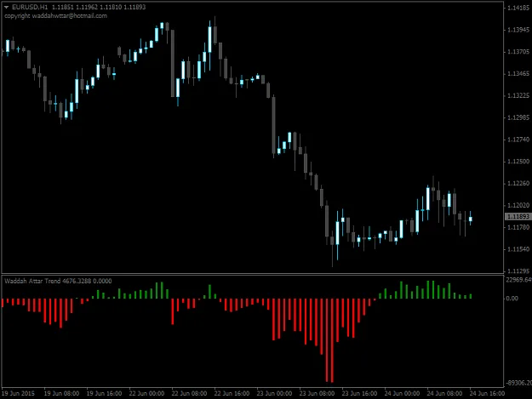Select time label 22 Jun 08:00

189,394
